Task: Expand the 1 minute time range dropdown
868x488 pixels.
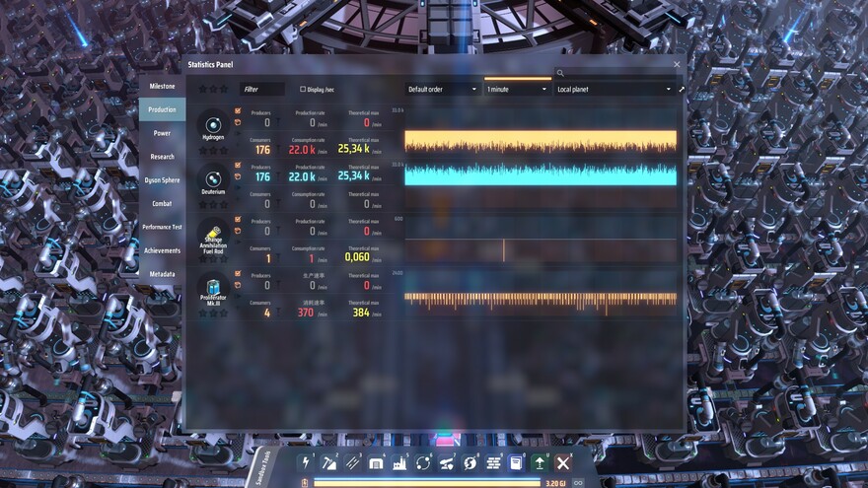Action: (x=516, y=89)
